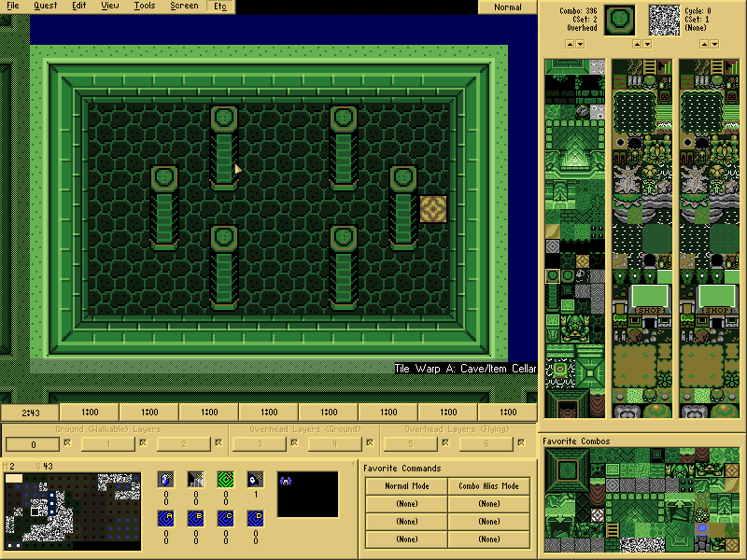747x560 pixels.
Task: Click the Ground (Walkable) Layers label
Action: [108, 429]
